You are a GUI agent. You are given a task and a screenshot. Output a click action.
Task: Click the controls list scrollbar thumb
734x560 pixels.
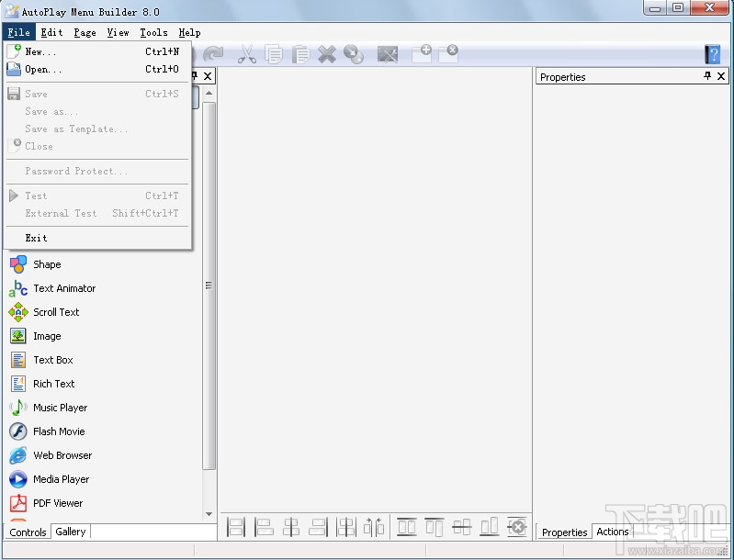[209, 286]
